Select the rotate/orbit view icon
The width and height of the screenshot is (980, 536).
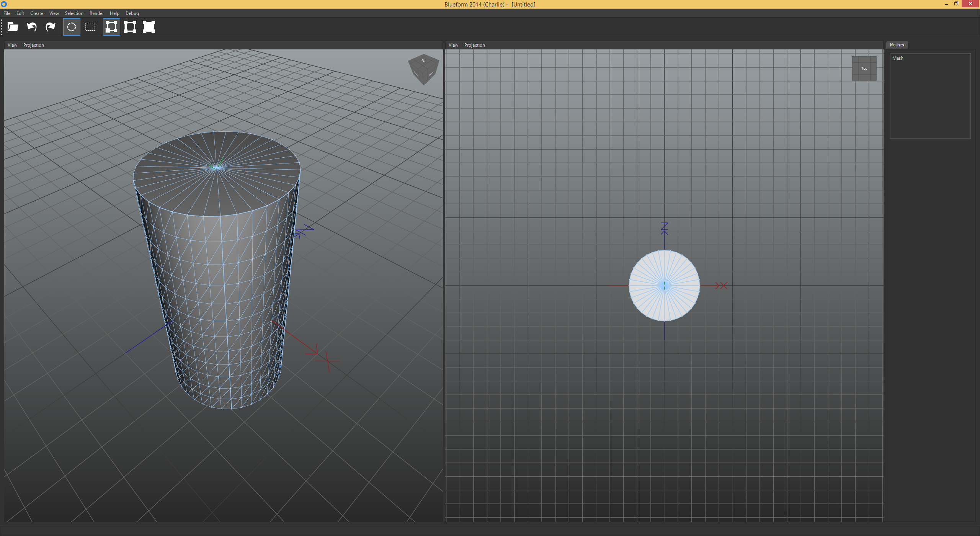click(x=71, y=27)
